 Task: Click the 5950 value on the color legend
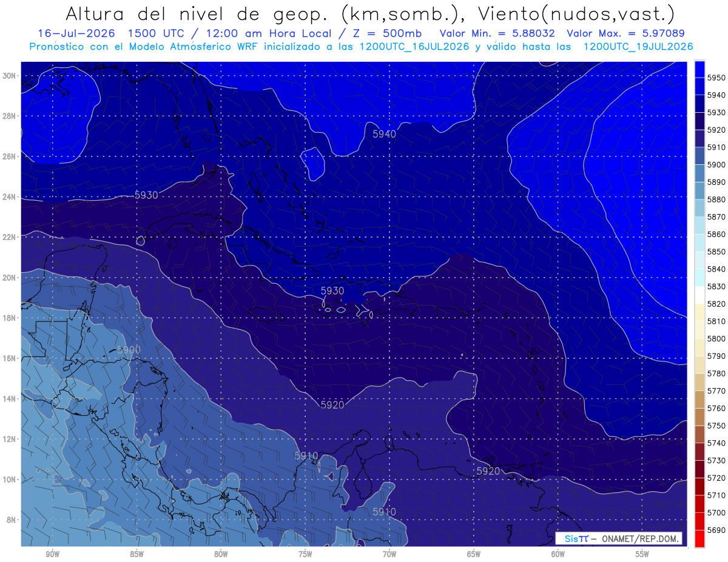pyautogui.click(x=716, y=78)
